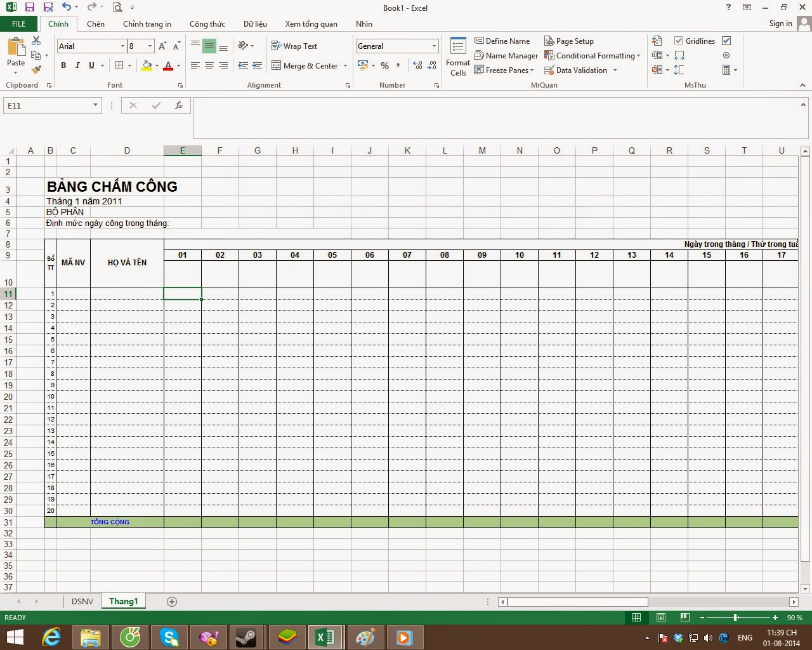Apply Percent number style
Image resolution: width=812 pixels, height=650 pixels.
pyautogui.click(x=384, y=65)
